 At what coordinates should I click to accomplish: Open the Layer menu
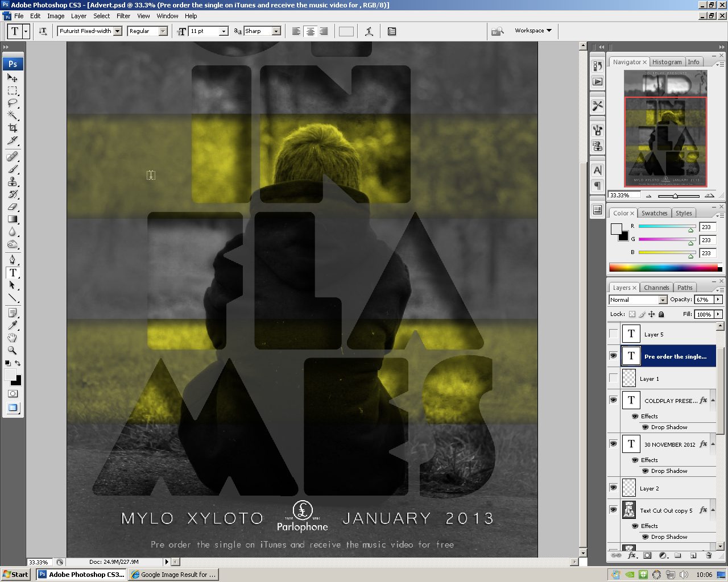pyautogui.click(x=78, y=16)
